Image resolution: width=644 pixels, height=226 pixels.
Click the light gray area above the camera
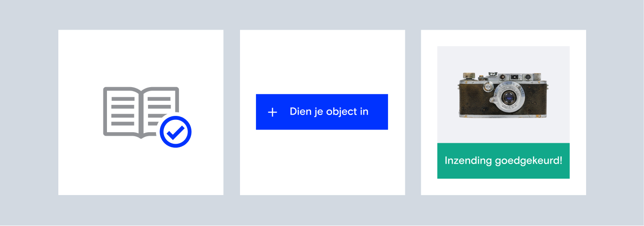tap(503, 57)
